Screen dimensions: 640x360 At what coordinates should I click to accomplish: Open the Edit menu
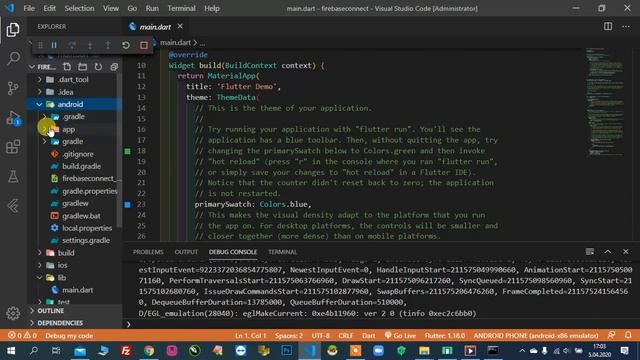pos(49,8)
